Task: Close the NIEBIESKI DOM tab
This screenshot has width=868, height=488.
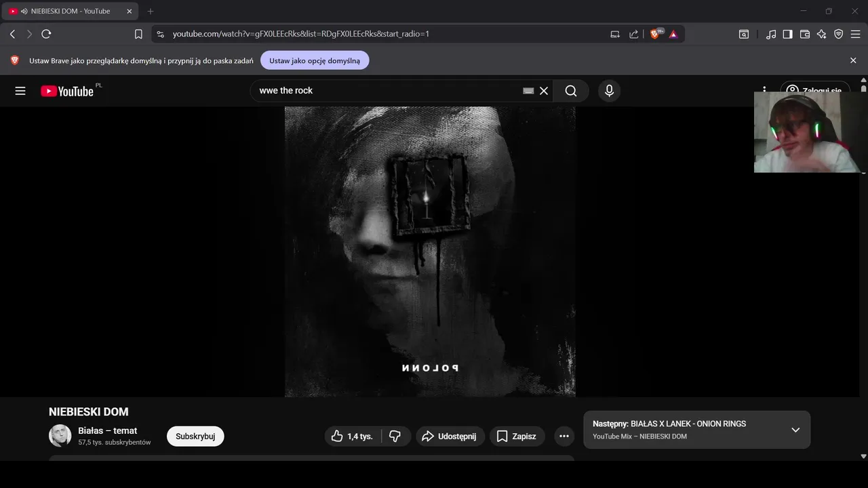Action: point(130,11)
